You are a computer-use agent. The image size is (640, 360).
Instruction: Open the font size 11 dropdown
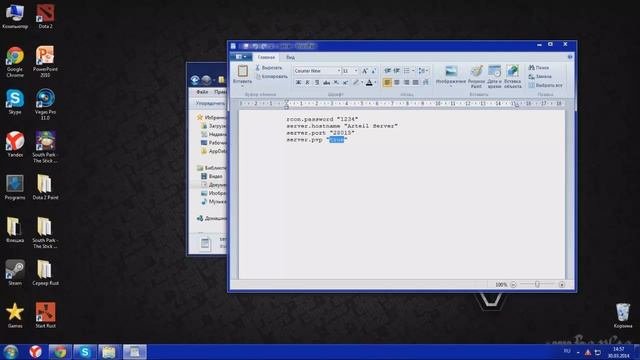(356, 71)
